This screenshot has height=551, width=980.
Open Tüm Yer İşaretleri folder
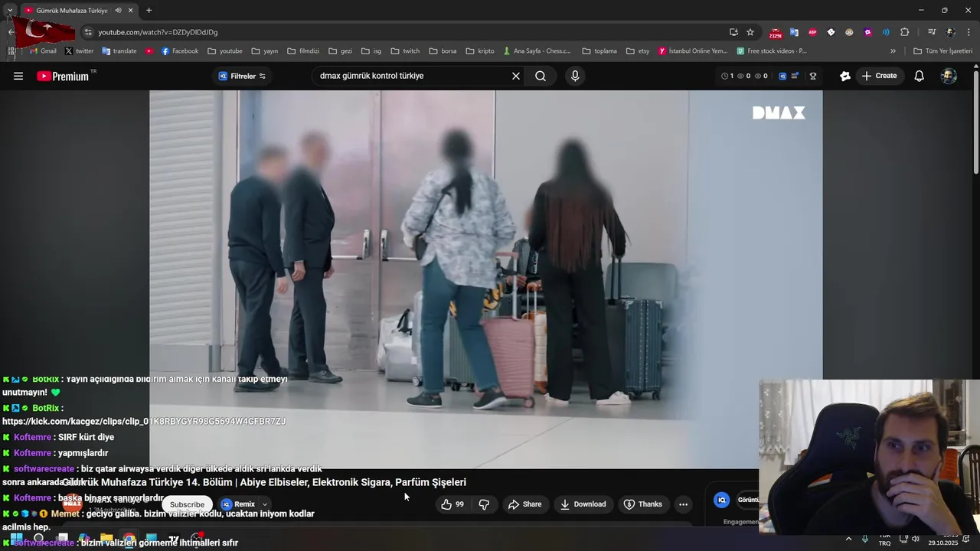pos(942,51)
